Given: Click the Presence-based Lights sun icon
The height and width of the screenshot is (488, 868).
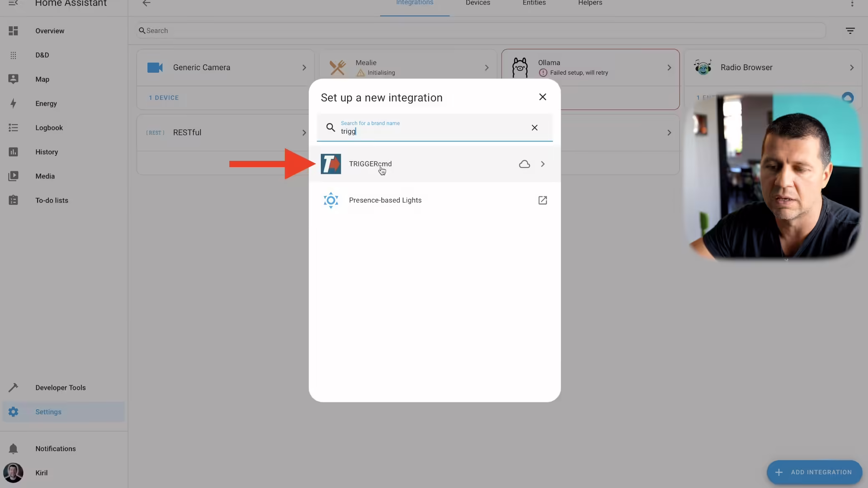Looking at the screenshot, I should (331, 200).
